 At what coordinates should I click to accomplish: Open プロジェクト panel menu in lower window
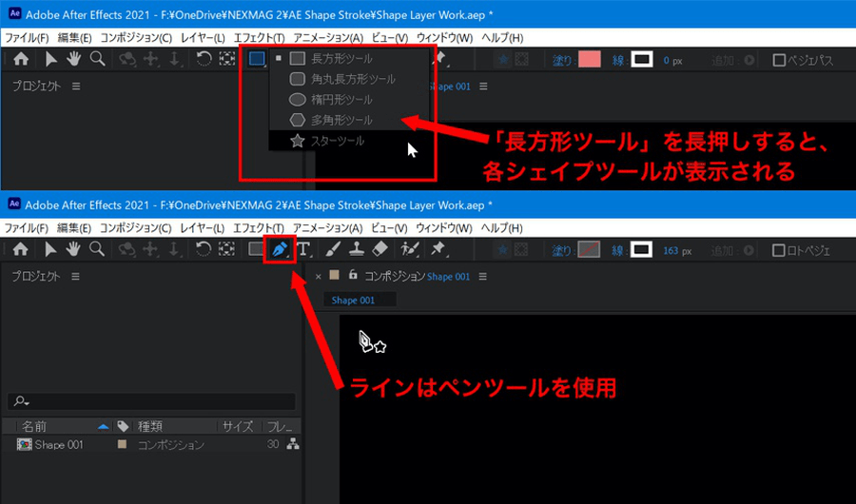pos(75,277)
